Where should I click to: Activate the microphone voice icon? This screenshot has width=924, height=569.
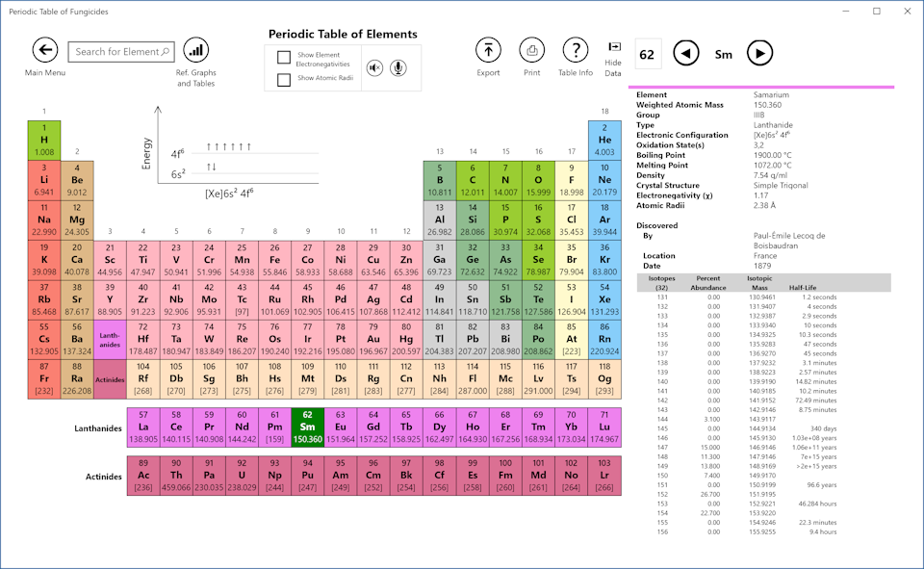pos(398,68)
